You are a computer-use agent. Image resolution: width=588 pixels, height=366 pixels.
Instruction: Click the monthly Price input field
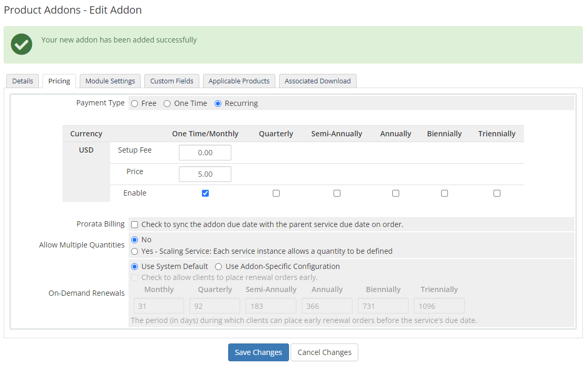click(x=205, y=174)
